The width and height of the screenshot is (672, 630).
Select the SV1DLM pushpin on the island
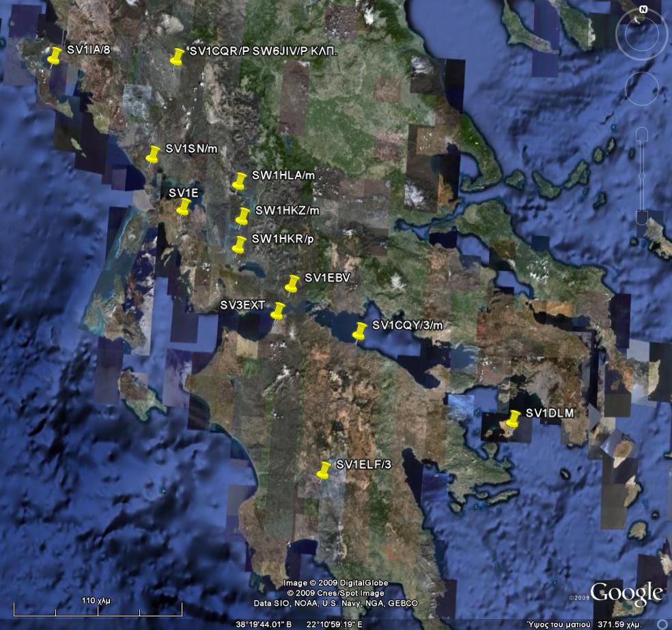(x=513, y=419)
